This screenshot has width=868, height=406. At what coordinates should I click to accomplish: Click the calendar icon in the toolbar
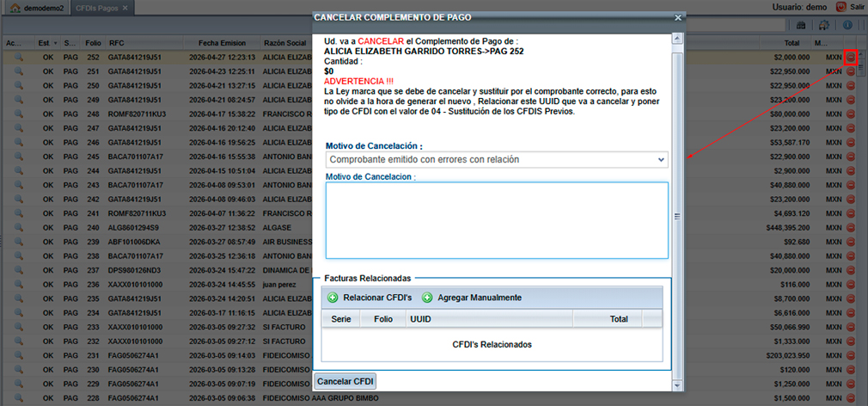point(801,26)
